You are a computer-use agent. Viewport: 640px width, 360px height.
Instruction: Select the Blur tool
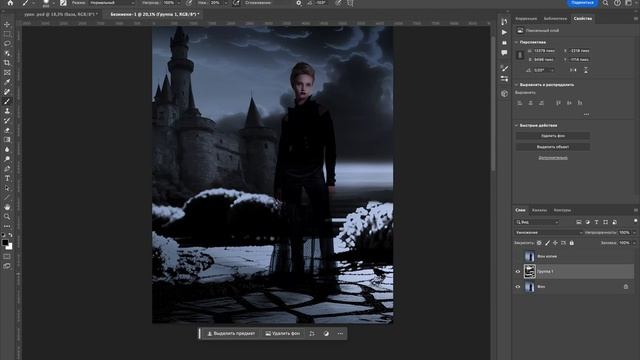[x=7, y=149]
